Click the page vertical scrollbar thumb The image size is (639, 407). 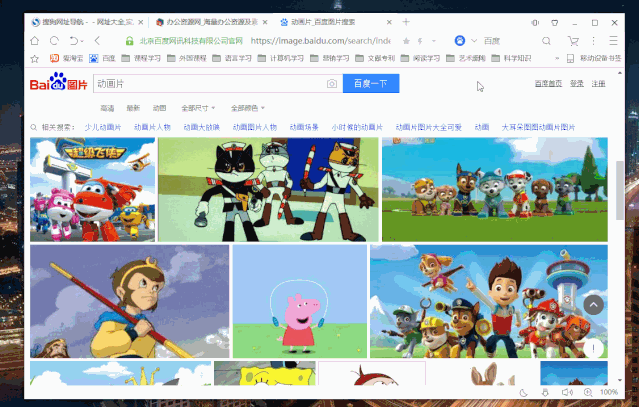pos(620,190)
